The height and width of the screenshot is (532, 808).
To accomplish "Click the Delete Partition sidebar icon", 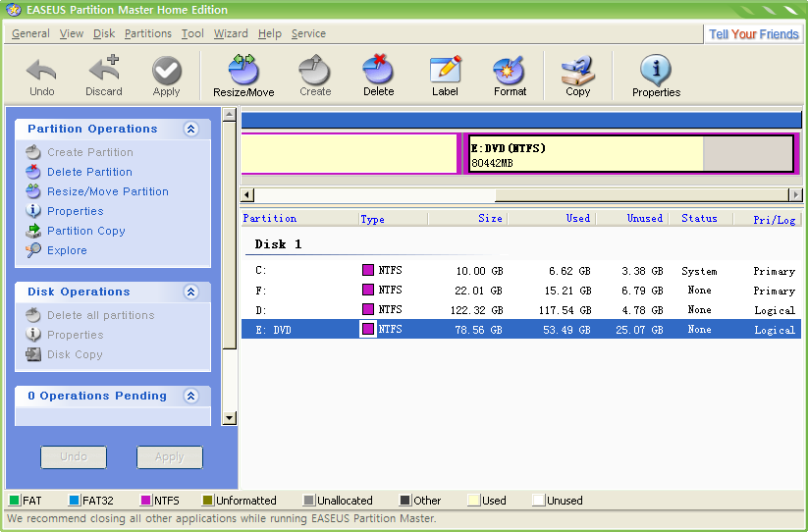I will (x=33, y=172).
